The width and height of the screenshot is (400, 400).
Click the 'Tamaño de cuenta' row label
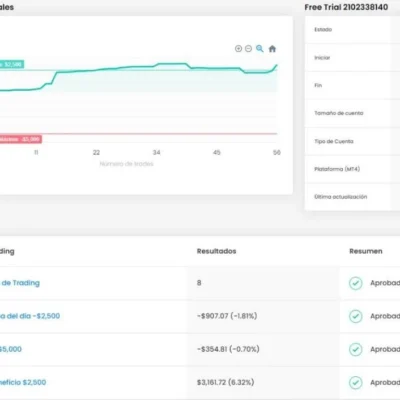339,113
